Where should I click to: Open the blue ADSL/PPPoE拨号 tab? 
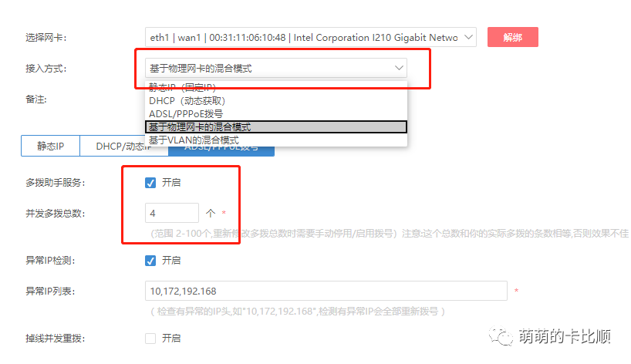coord(221,151)
